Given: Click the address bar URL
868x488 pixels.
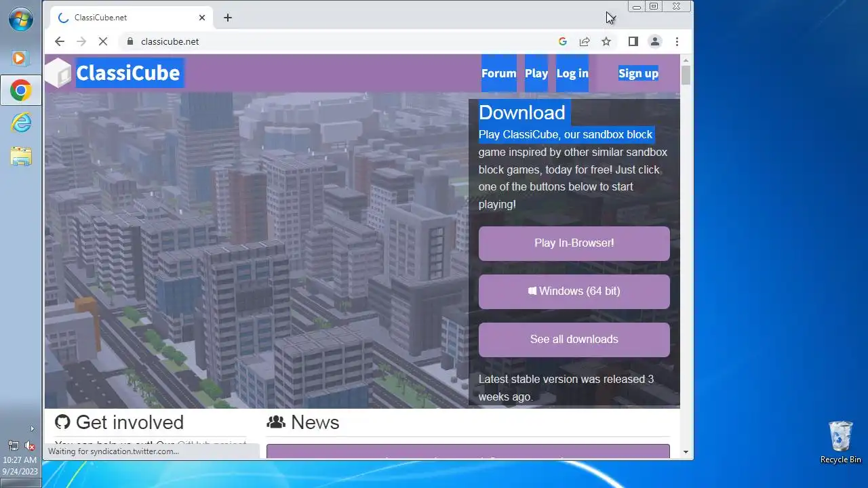Looking at the screenshot, I should 170,41.
